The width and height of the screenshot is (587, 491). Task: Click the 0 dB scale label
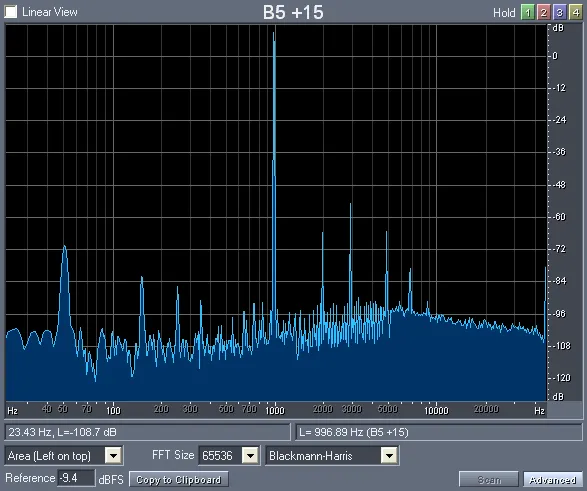coord(555,56)
